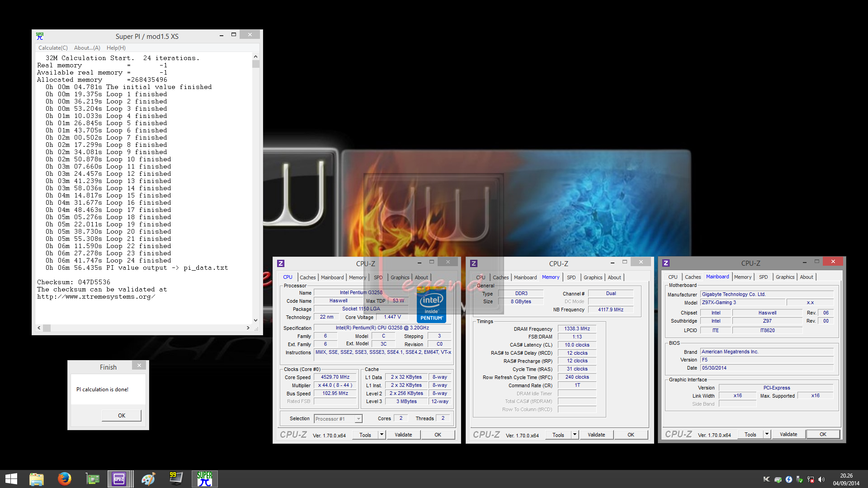Select Memory tab in the Mainboard CPU-Z window
This screenshot has width=868, height=488.
click(x=743, y=277)
